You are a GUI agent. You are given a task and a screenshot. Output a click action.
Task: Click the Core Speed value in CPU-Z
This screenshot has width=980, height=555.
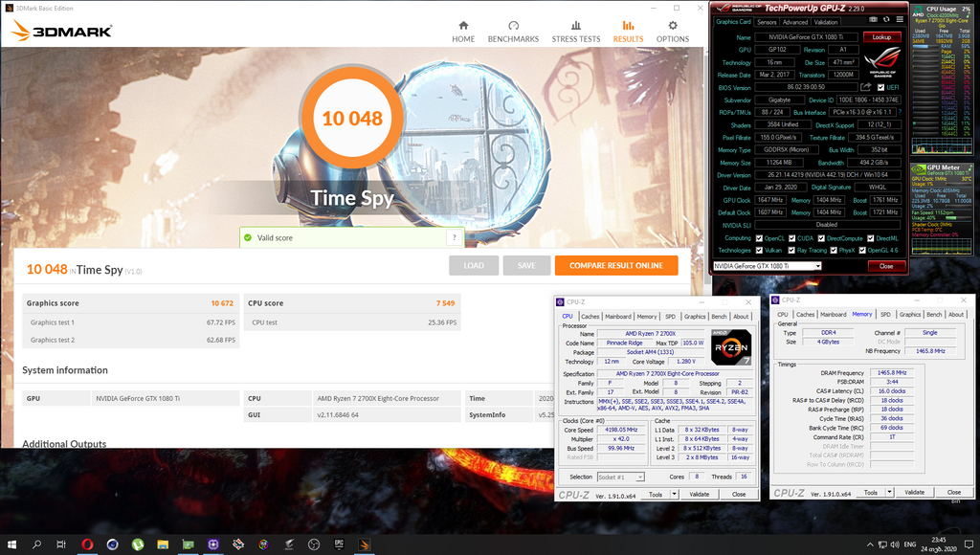pyautogui.click(x=621, y=430)
